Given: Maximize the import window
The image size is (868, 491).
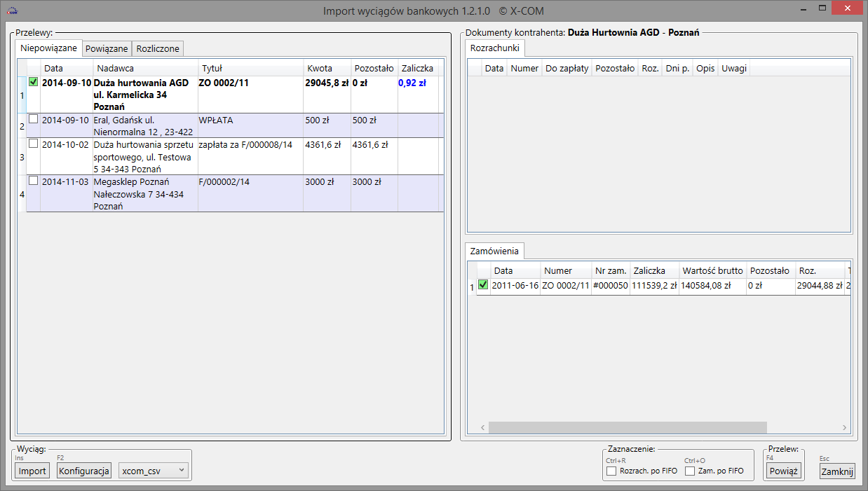Looking at the screenshot, I should click(823, 8).
